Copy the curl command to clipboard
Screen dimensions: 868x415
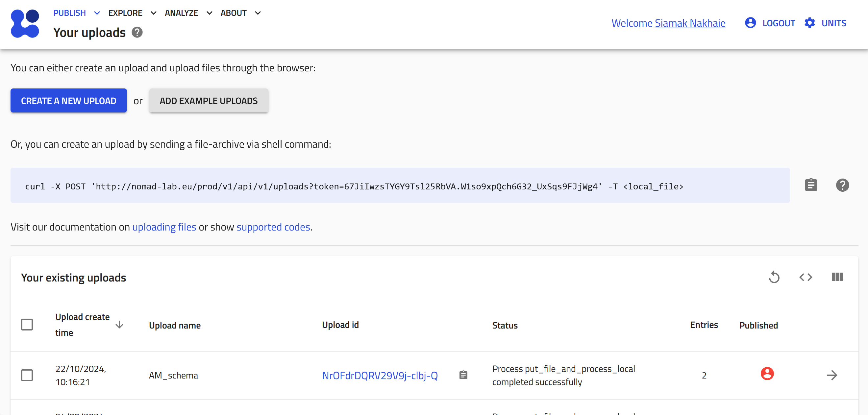[811, 185]
